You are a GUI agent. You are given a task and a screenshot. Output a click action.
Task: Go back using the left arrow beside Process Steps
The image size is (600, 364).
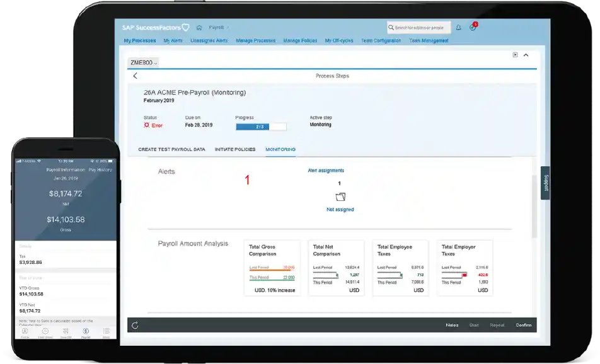(135, 76)
